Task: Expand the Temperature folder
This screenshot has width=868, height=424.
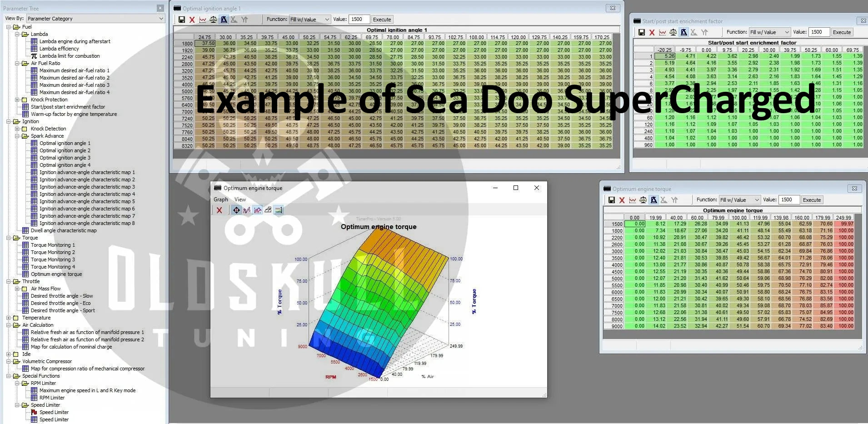Action: (x=9, y=318)
